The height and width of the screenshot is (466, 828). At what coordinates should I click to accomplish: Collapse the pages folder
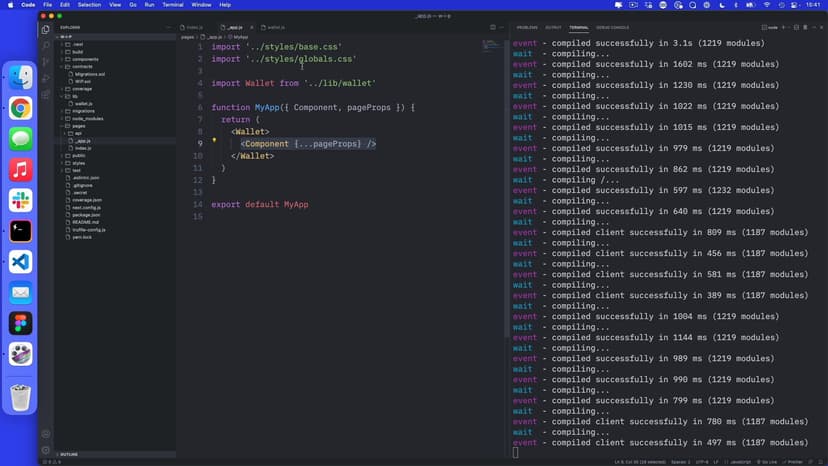pos(78,126)
